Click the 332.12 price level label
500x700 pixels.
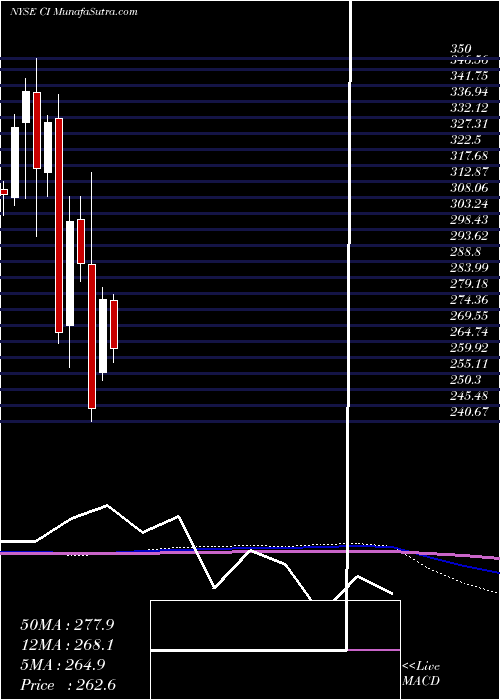[x=469, y=108]
